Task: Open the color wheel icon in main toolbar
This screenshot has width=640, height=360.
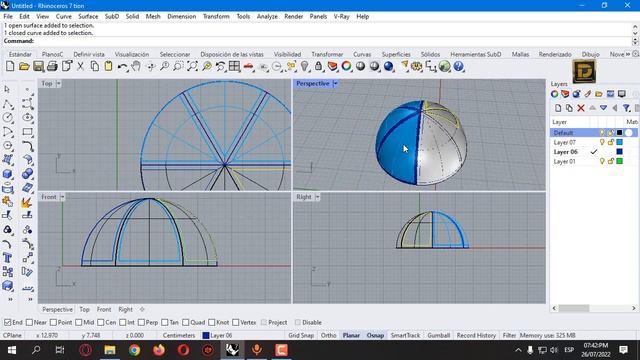Action: [x=346, y=66]
